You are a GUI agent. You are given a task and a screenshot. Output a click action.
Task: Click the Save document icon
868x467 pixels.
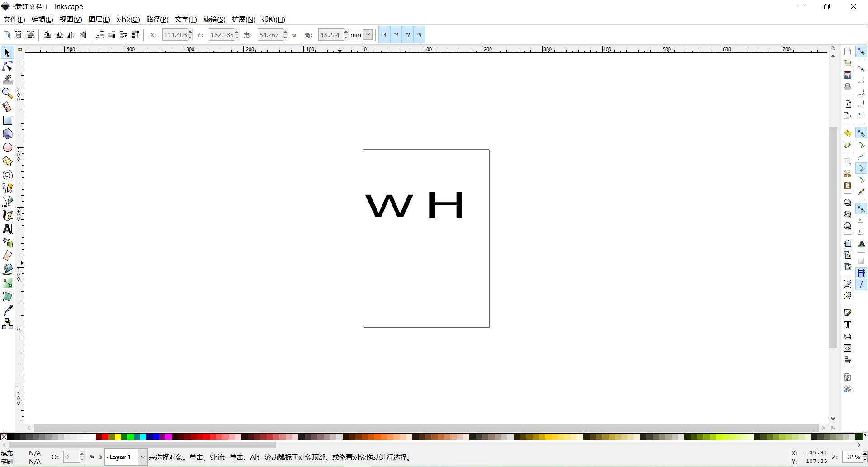point(848,75)
